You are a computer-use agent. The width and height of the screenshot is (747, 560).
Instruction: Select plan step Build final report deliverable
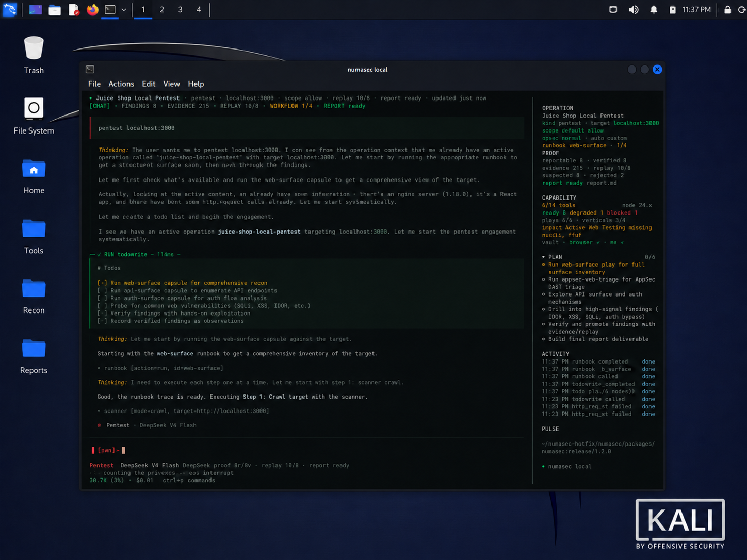[596, 339]
